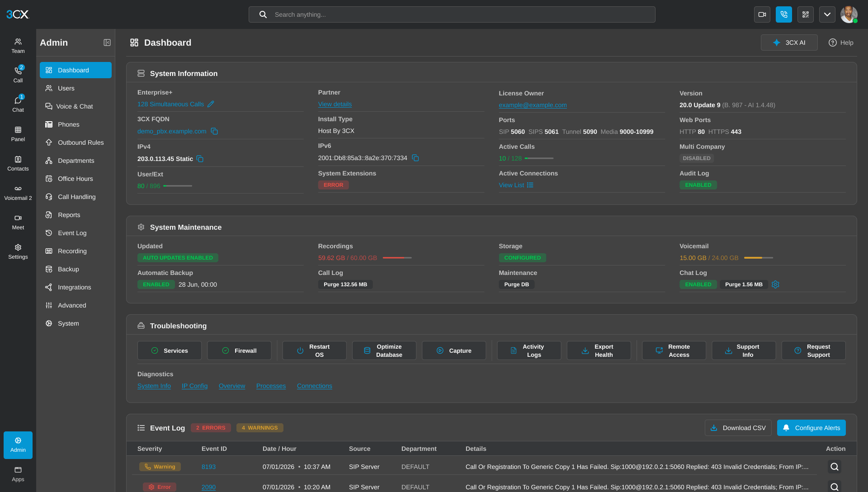Image resolution: width=868 pixels, height=492 pixels.
Task: Open Reports in the Admin menu
Action: pyautogui.click(x=75, y=215)
